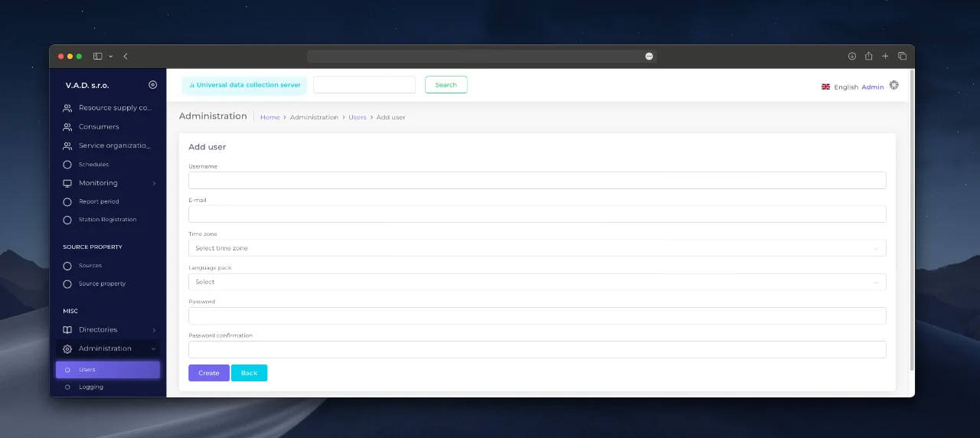The image size is (980, 438).
Task: Toggle the sidebar collapse circle icon
Action: click(x=152, y=85)
